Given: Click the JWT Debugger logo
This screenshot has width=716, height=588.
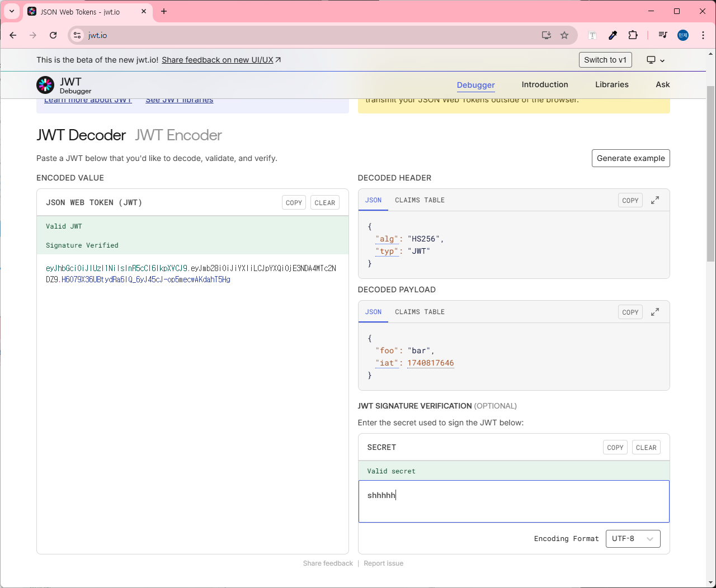Looking at the screenshot, I should click(64, 85).
